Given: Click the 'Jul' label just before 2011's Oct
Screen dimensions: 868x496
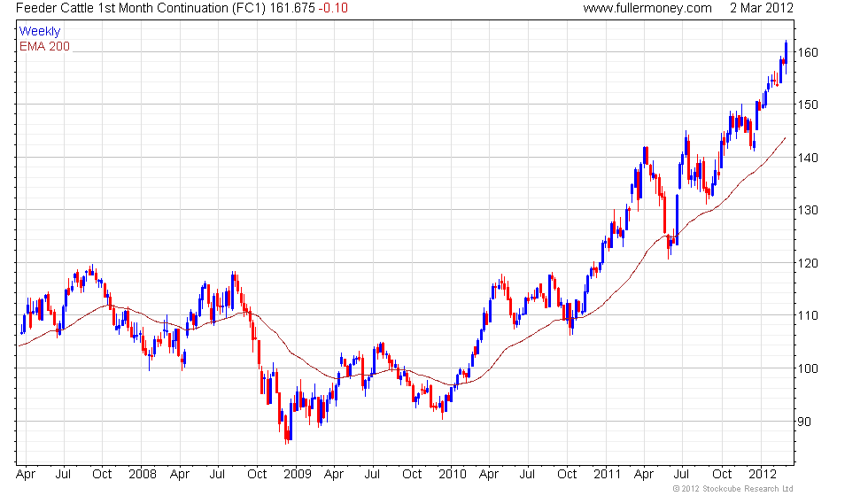Looking at the screenshot, I should click(681, 475).
